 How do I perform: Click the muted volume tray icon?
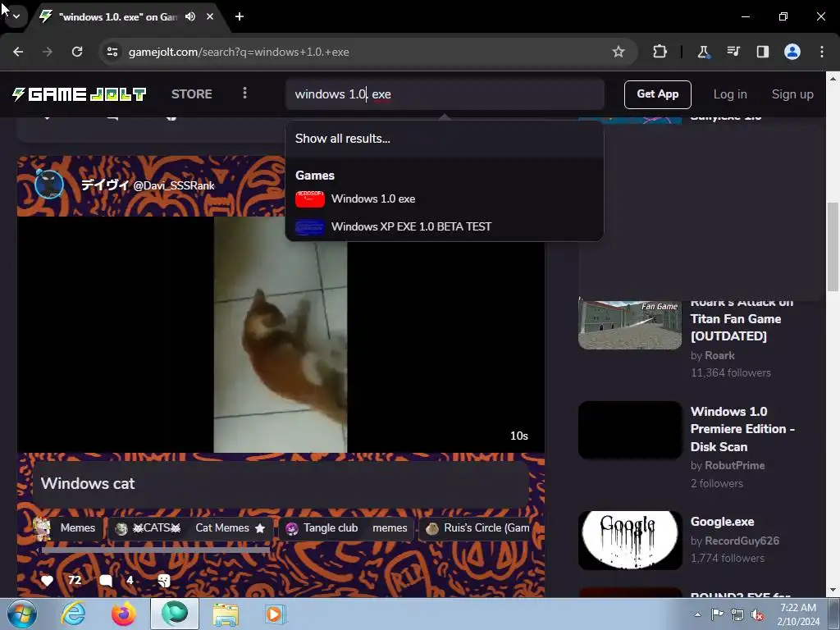click(757, 615)
